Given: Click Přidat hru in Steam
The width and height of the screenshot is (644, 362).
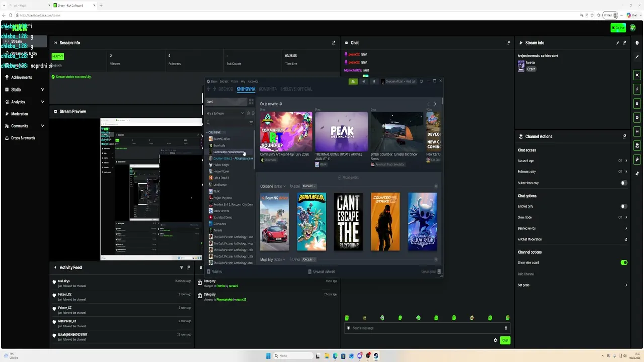Looking at the screenshot, I should tap(215, 271).
